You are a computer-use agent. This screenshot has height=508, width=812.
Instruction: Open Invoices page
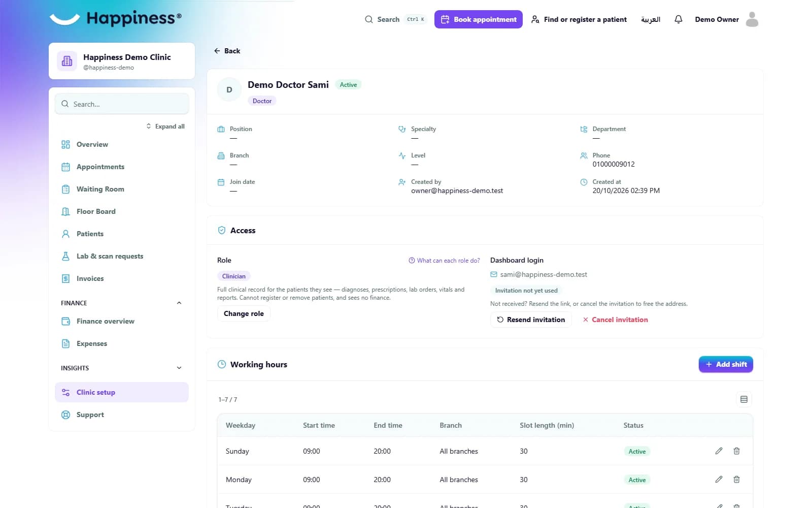tap(122, 278)
